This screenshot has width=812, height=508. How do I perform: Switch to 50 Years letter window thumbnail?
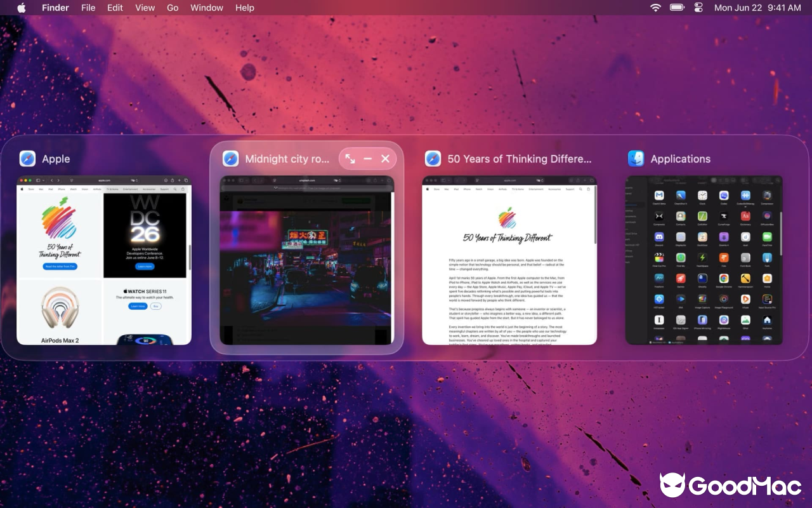[x=509, y=260]
